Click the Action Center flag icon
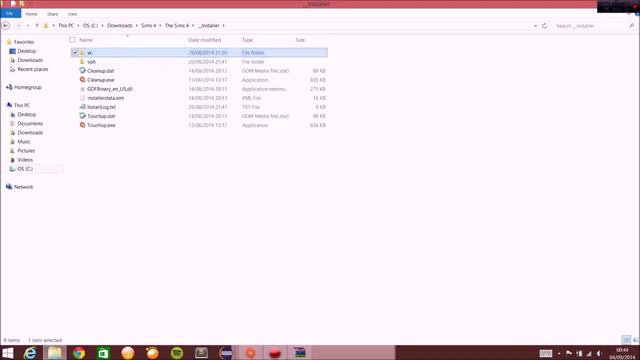Image resolution: width=640 pixels, height=360 pixels. [569, 353]
